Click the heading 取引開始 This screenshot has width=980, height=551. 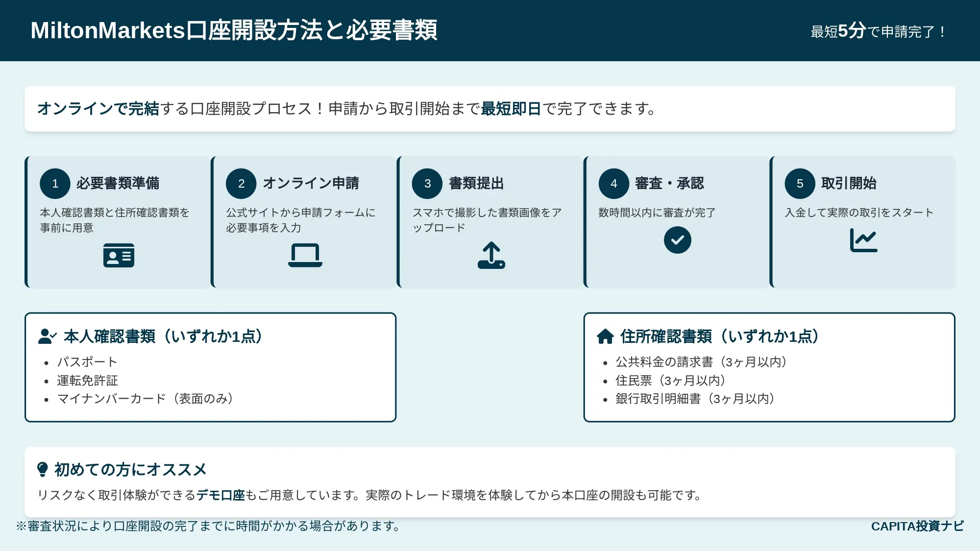(x=849, y=183)
